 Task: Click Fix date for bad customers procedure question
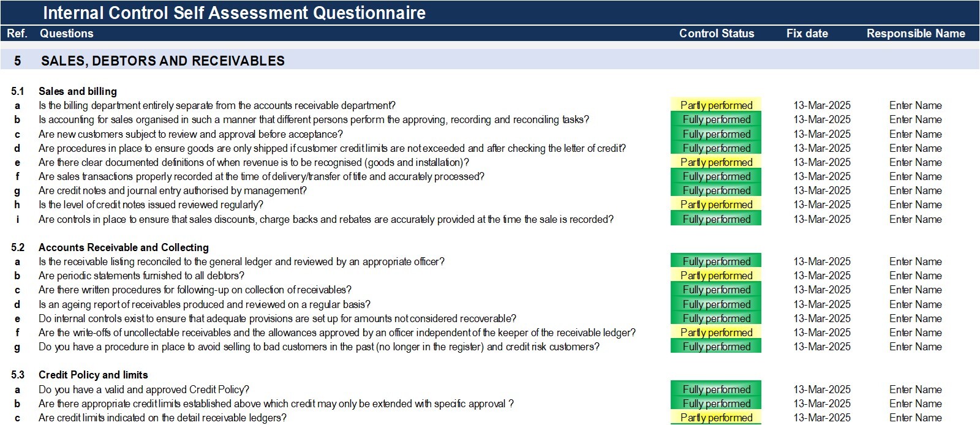click(822, 347)
